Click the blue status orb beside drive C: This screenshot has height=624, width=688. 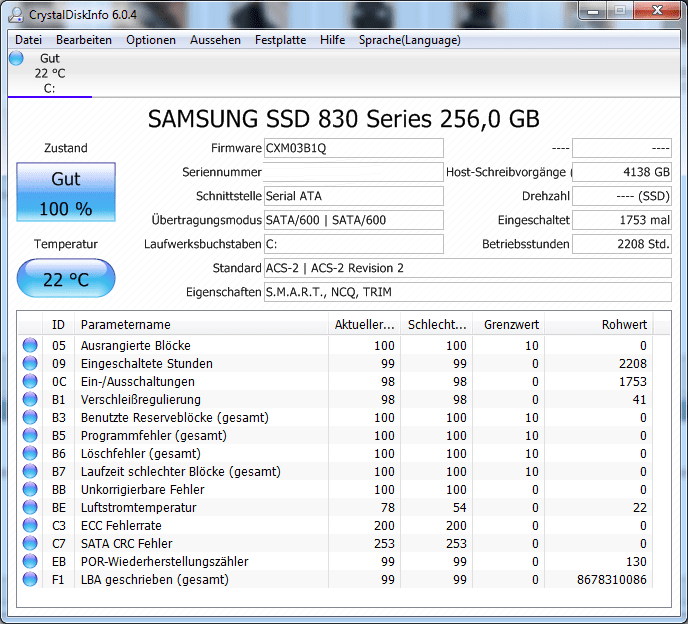tap(16, 58)
